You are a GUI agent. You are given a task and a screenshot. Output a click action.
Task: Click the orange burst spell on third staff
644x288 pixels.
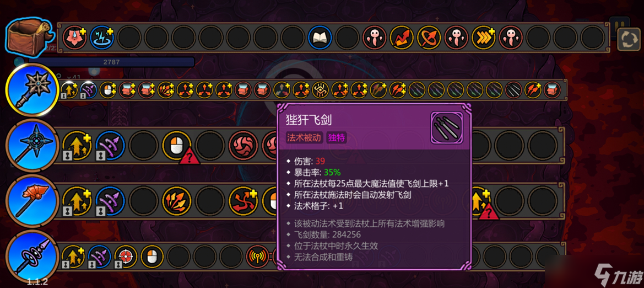(177, 201)
